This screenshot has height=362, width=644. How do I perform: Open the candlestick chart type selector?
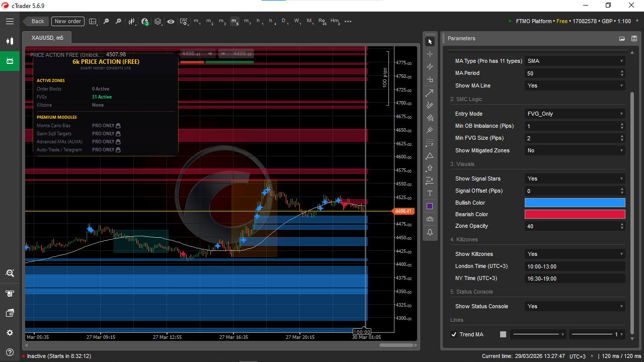click(x=132, y=22)
